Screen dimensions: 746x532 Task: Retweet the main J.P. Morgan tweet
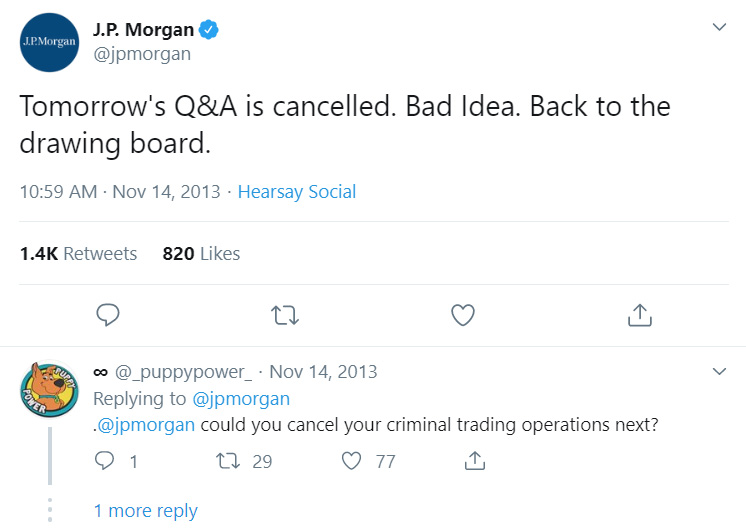(x=285, y=316)
